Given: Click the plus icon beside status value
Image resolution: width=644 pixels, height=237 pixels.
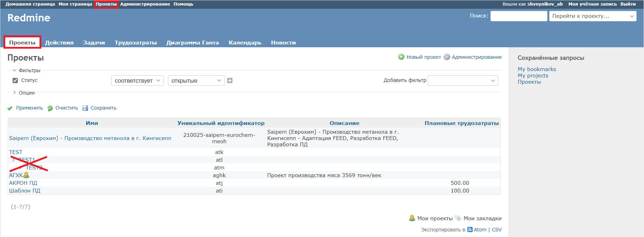Looking at the screenshot, I should point(230,81).
